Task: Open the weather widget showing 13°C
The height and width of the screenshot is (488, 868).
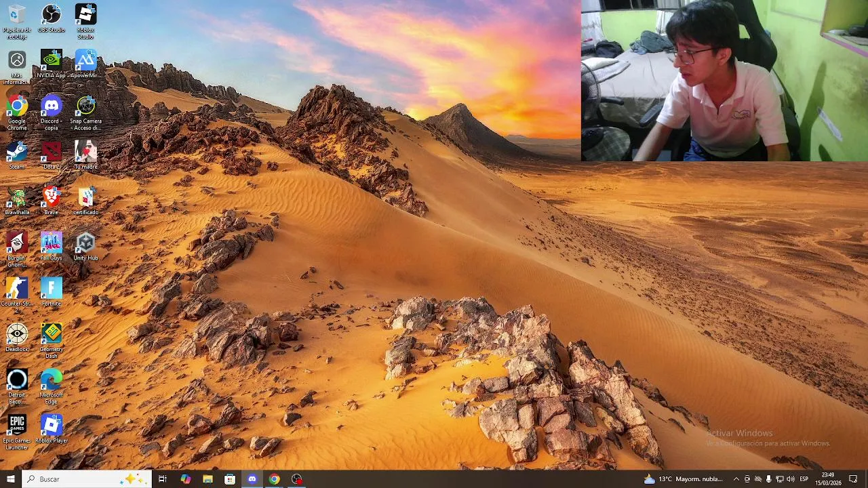Action: pos(683,479)
